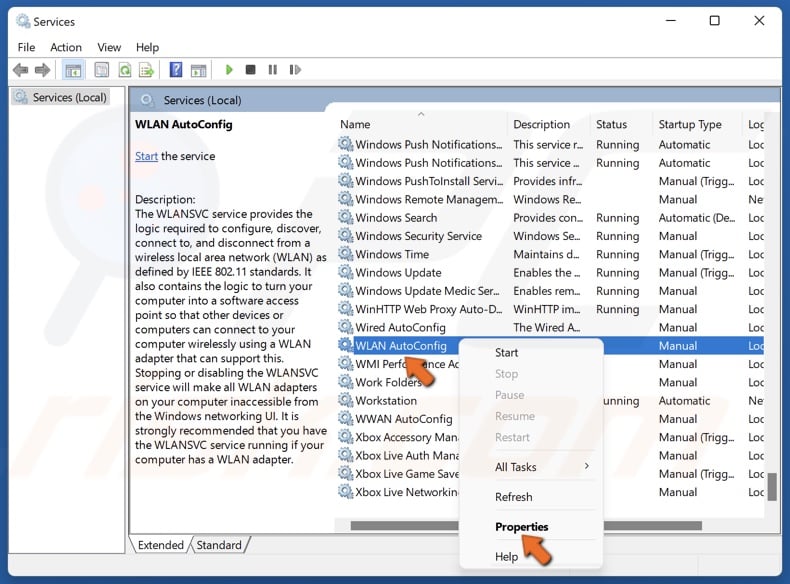
Task: Choose Help in the context menu
Action: 506,557
